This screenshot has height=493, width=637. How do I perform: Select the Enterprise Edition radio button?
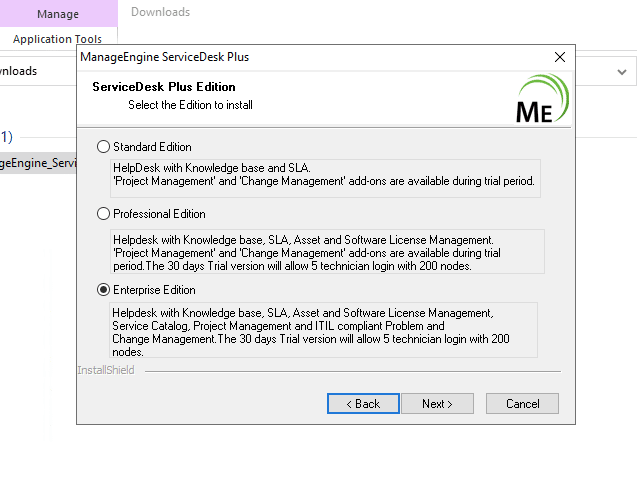tap(103, 290)
